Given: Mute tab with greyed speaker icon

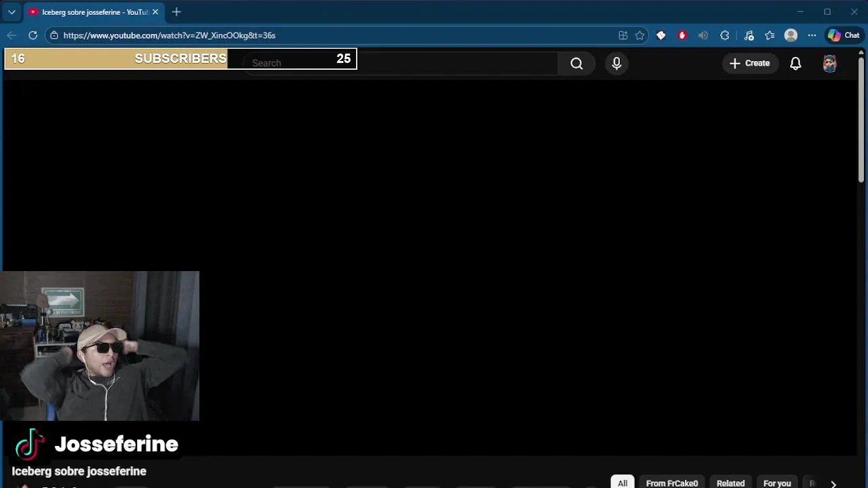Looking at the screenshot, I should (703, 35).
